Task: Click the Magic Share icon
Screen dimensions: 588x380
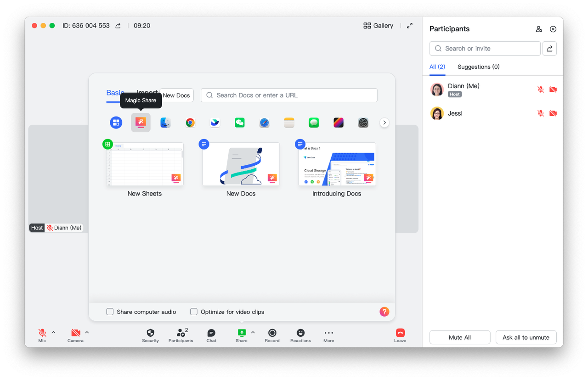Action: pos(141,123)
